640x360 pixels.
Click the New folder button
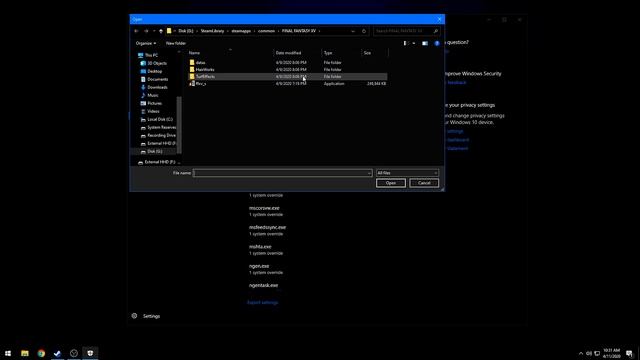tap(176, 43)
